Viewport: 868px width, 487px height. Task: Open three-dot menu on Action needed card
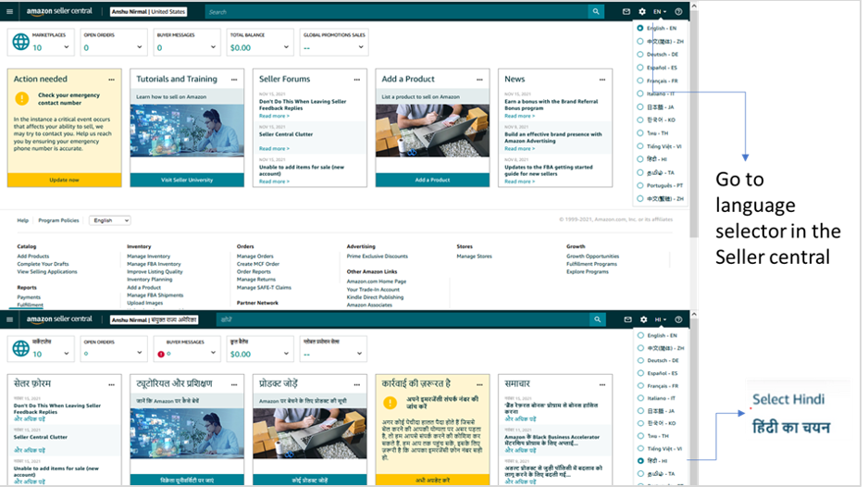click(112, 80)
